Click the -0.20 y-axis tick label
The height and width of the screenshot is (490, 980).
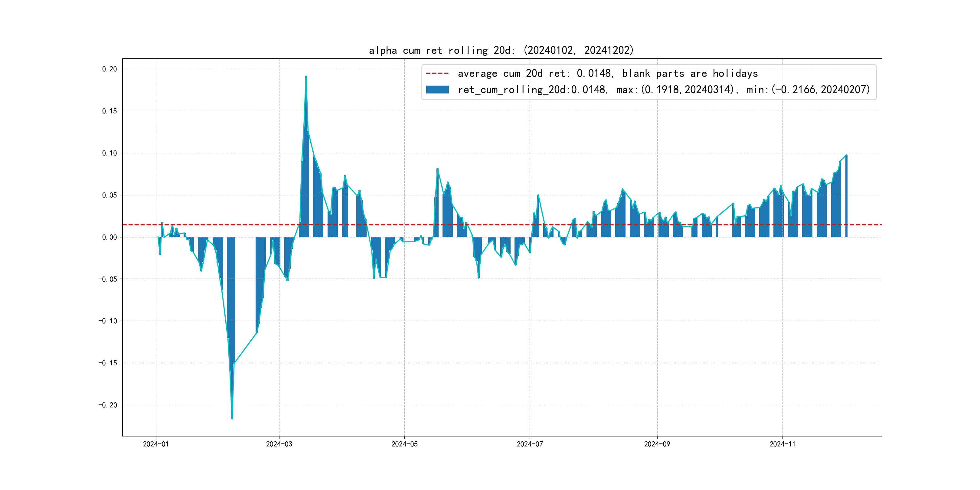coord(108,405)
